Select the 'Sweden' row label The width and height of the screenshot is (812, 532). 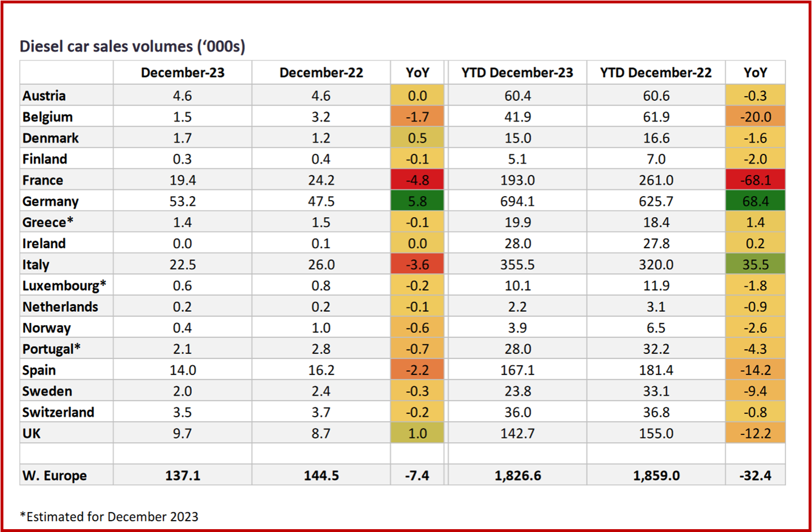pyautogui.click(x=48, y=391)
